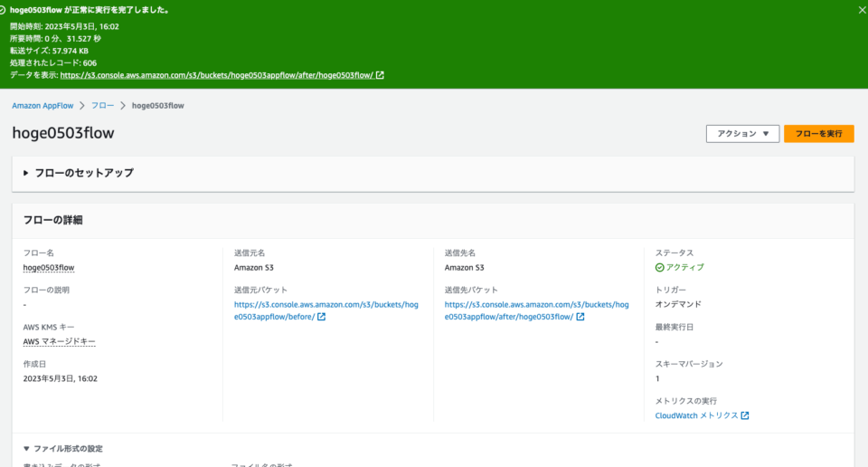Click the フローの詳細 heading
Image resolution: width=868 pixels, height=467 pixels.
click(52, 220)
